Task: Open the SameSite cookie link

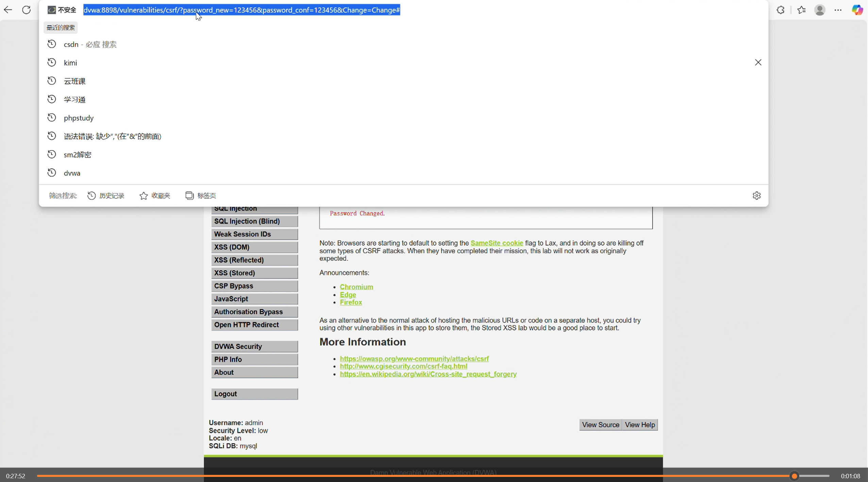Action: point(497,243)
